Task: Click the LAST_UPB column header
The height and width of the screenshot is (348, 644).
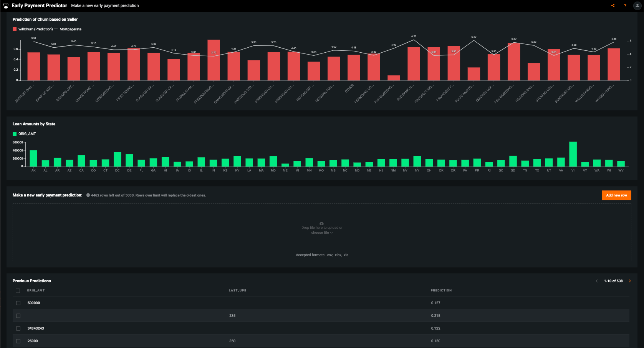Action: tap(237, 291)
